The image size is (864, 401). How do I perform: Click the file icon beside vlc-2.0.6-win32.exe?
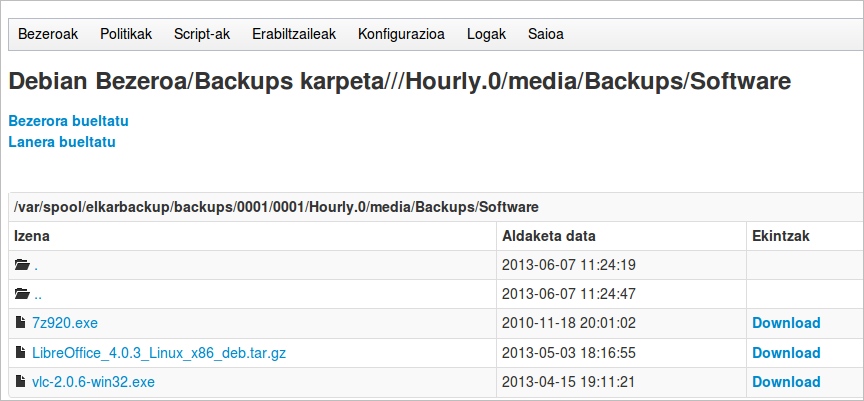pos(22,382)
